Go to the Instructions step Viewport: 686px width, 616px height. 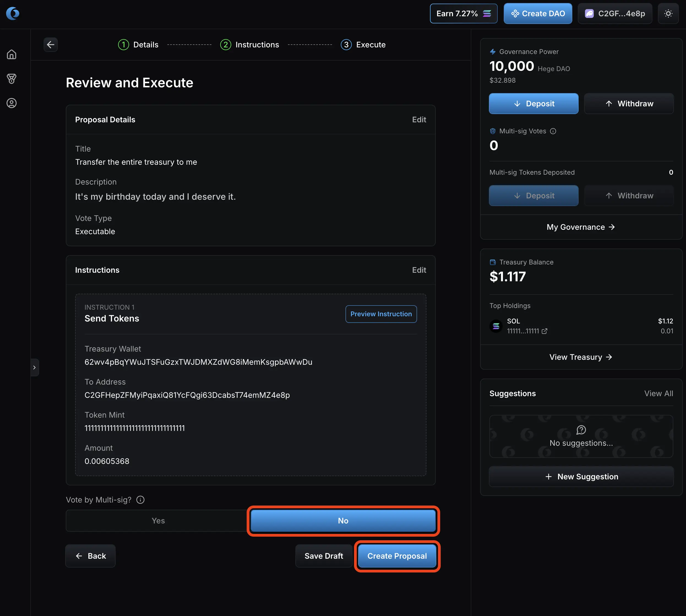tap(250, 45)
